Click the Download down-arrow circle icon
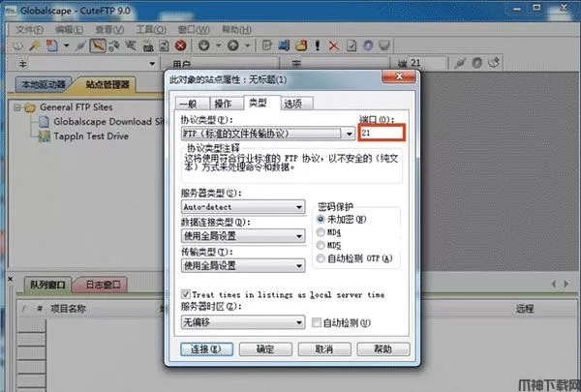581x392 pixels. [x=203, y=45]
